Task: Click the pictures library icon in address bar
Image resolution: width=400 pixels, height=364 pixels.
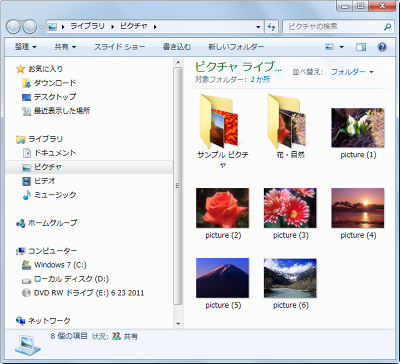Action: click(52, 27)
